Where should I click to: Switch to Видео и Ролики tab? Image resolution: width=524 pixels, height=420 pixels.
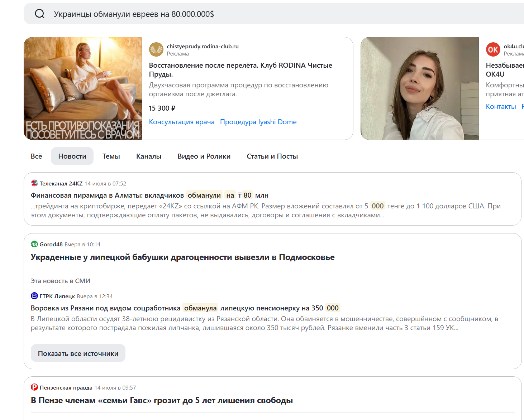(204, 156)
